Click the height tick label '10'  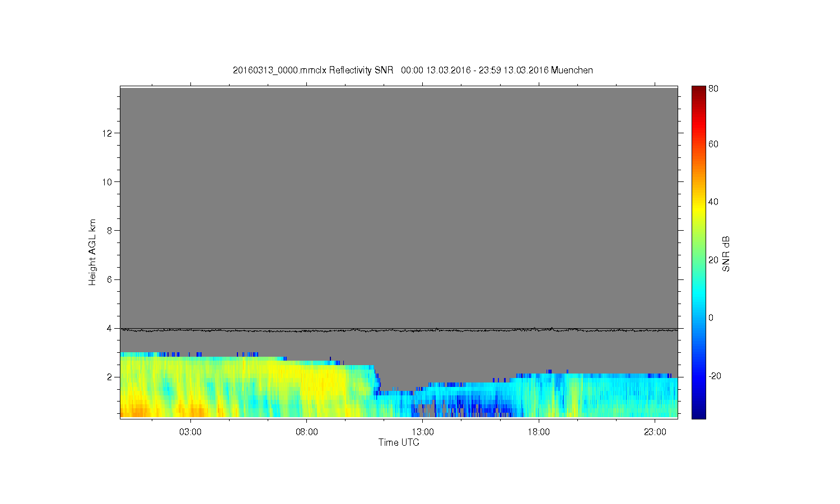(108, 181)
